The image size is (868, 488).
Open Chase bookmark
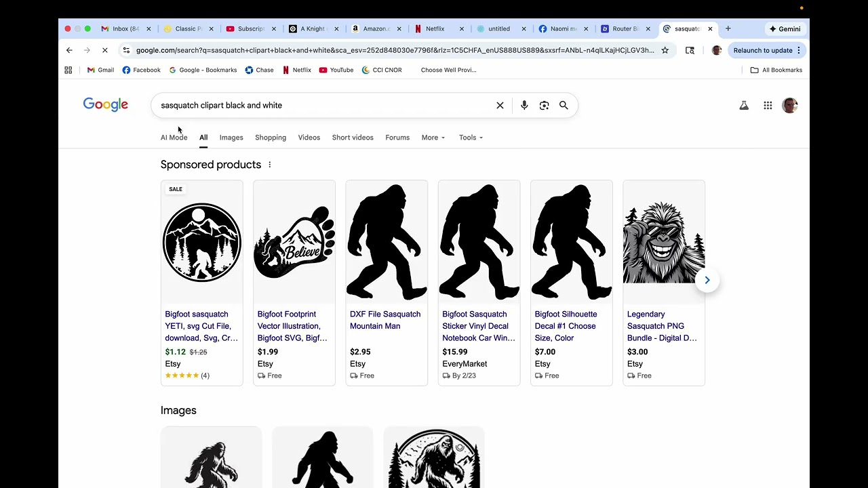coord(259,70)
